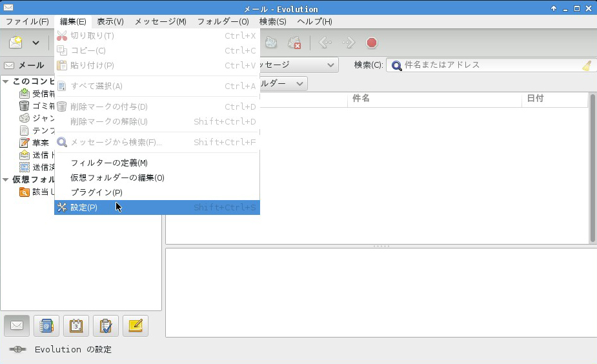Select 設定(P) in the Edit menu
597x364 pixels.
(x=84, y=207)
